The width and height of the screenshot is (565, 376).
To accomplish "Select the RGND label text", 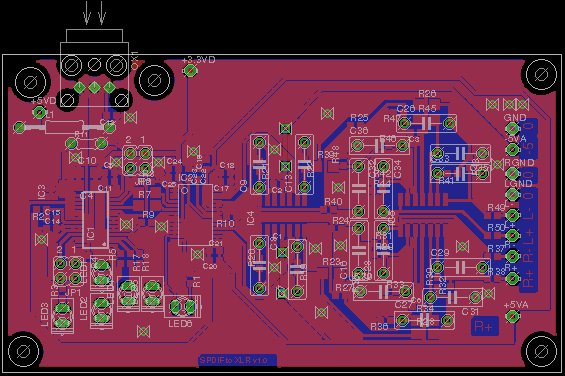I will [519, 163].
